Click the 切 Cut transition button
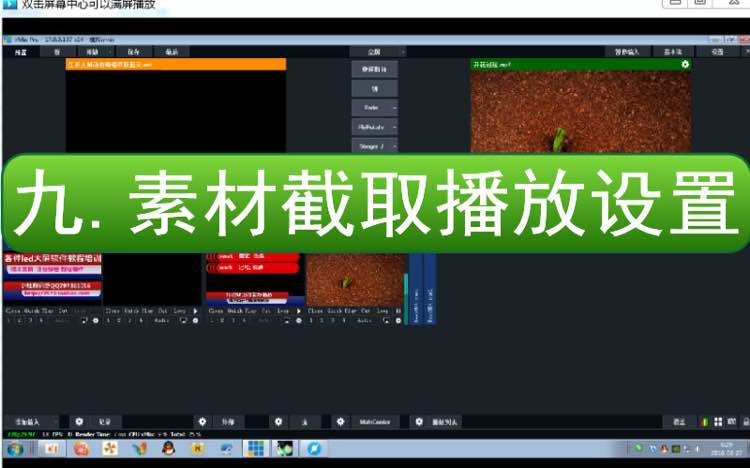This screenshot has height=468, width=750. (375, 89)
